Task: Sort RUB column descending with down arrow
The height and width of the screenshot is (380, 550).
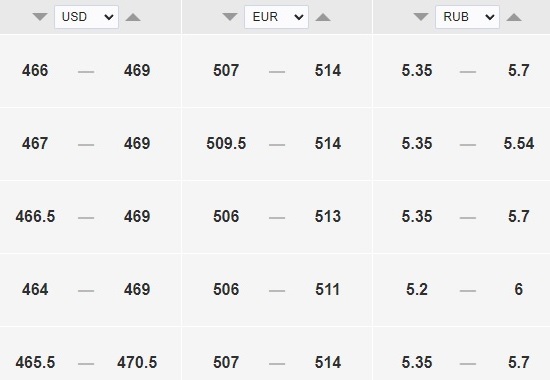Action: pyautogui.click(x=421, y=17)
